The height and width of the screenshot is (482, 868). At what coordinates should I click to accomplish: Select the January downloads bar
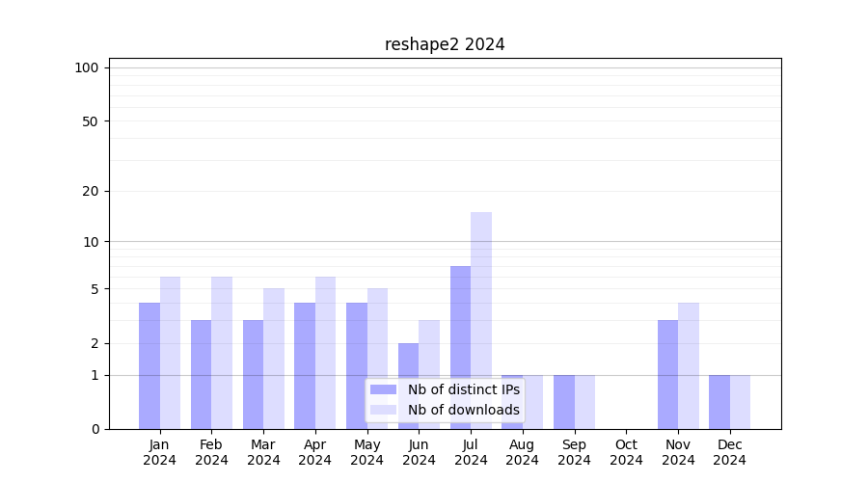click(x=170, y=353)
